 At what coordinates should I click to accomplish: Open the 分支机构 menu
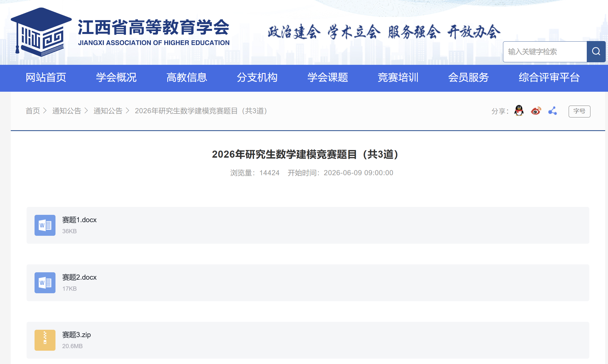[x=257, y=78]
